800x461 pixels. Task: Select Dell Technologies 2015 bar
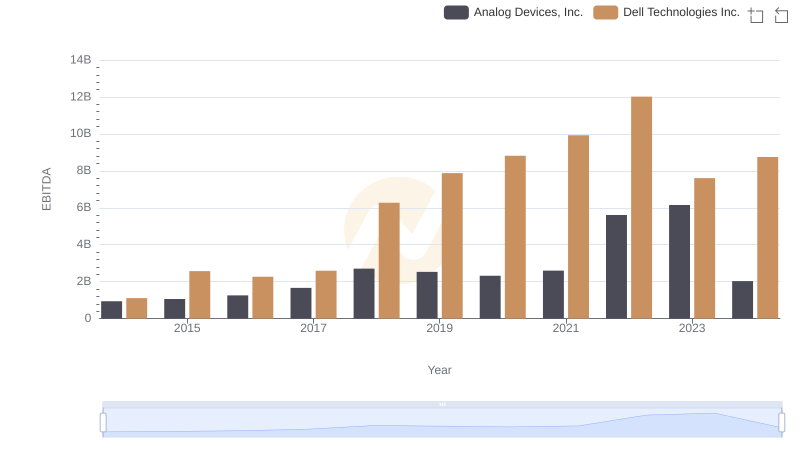199,295
